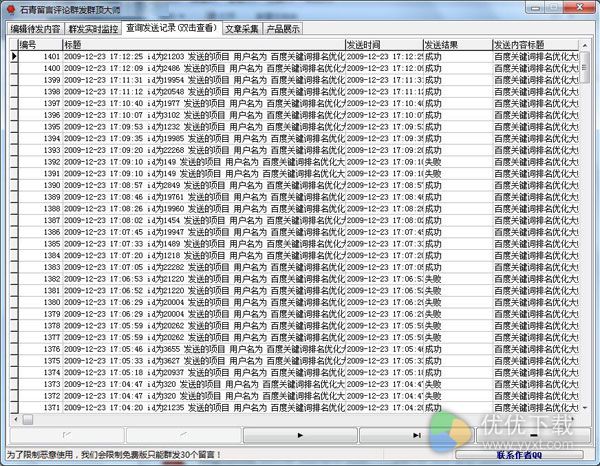Switch to the 群发实时监控 tab
This screenshot has height=466, width=600.
tap(93, 29)
